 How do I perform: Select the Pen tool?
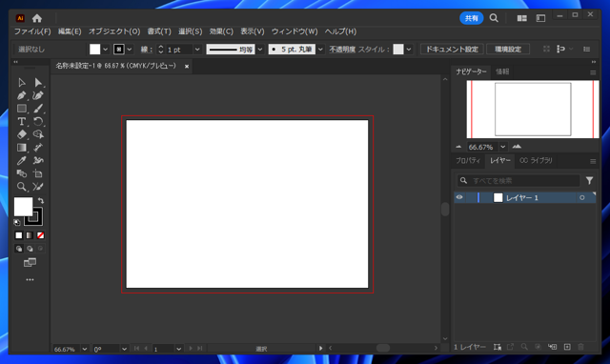pyautogui.click(x=21, y=95)
